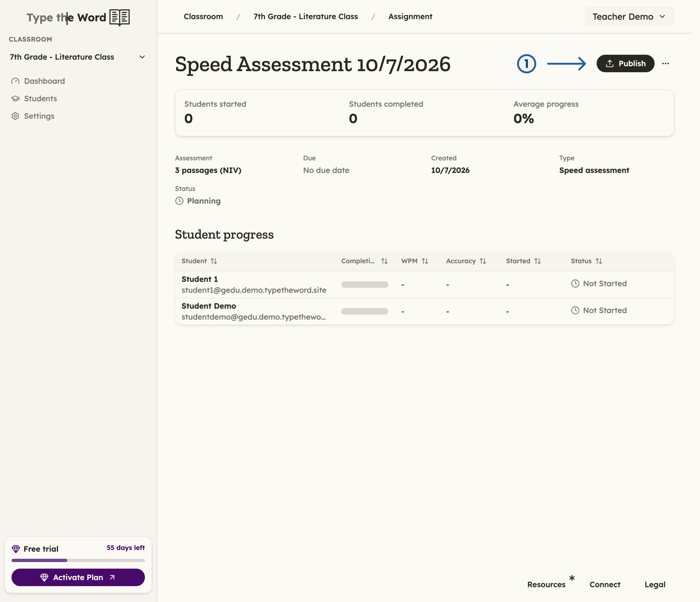Click the 'No due date' value

[x=326, y=170]
